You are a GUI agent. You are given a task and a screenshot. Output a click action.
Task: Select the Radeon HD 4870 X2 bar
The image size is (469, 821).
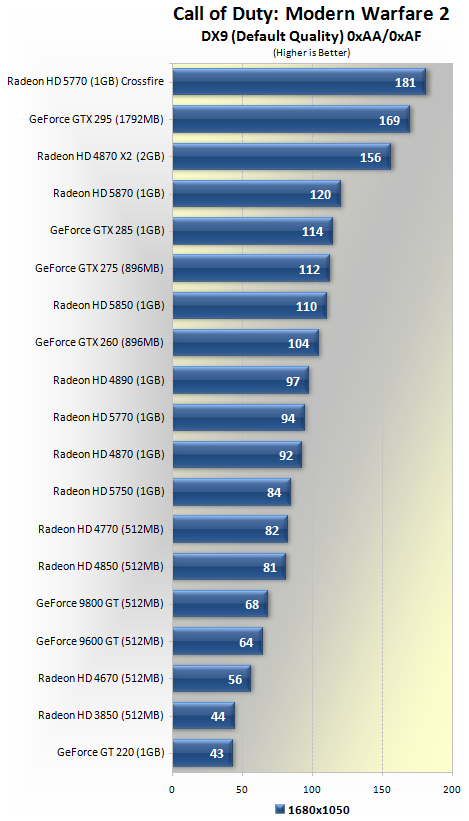tap(282, 157)
